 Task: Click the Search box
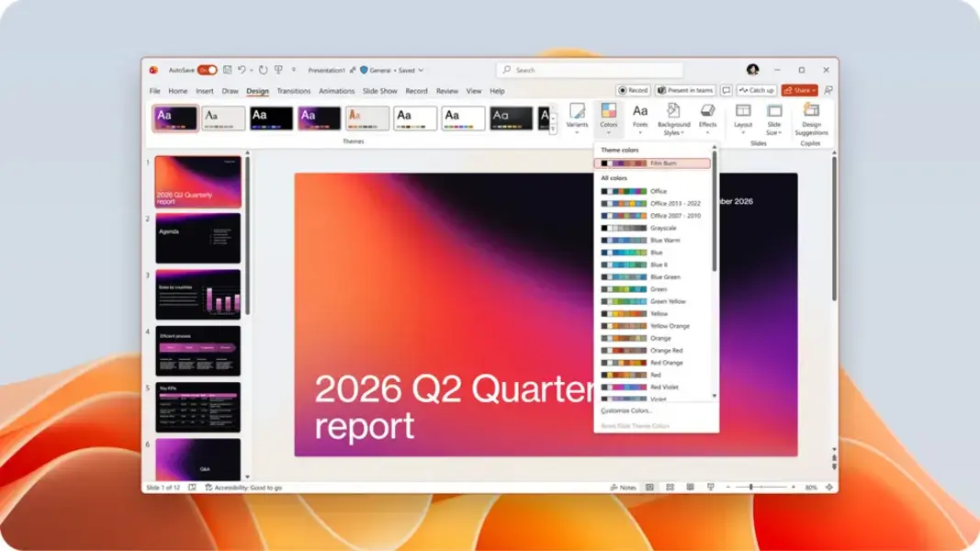(590, 70)
